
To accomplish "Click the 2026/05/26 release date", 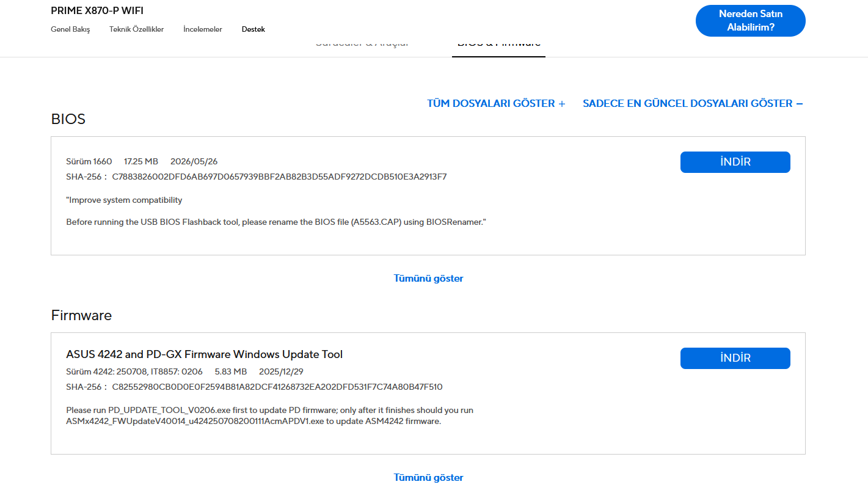I will click(194, 161).
